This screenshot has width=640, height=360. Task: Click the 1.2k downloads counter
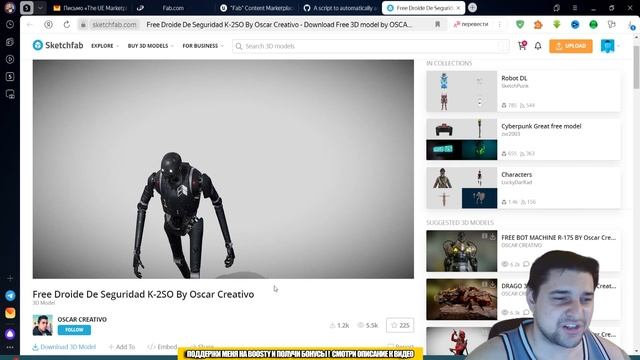339,325
